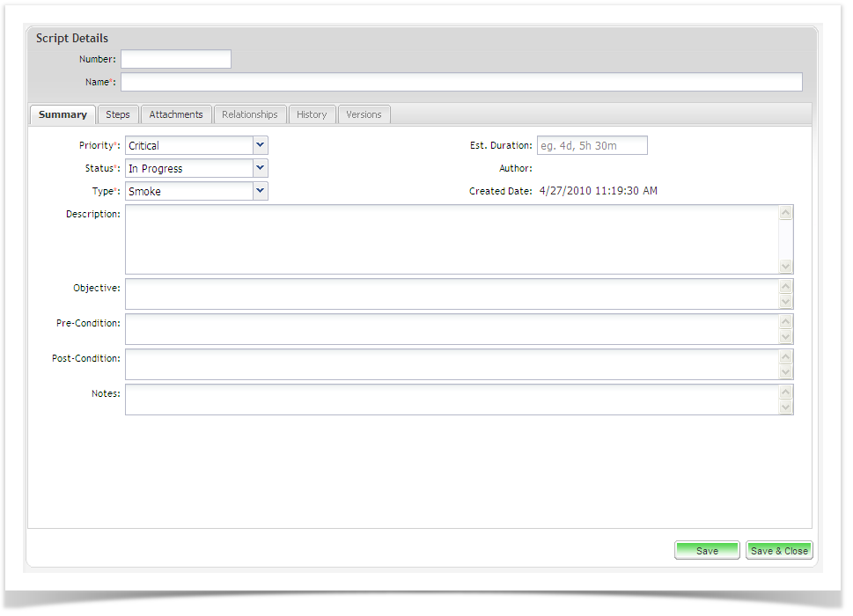Go to the History tab
The width and height of the screenshot is (853, 616).
point(312,114)
